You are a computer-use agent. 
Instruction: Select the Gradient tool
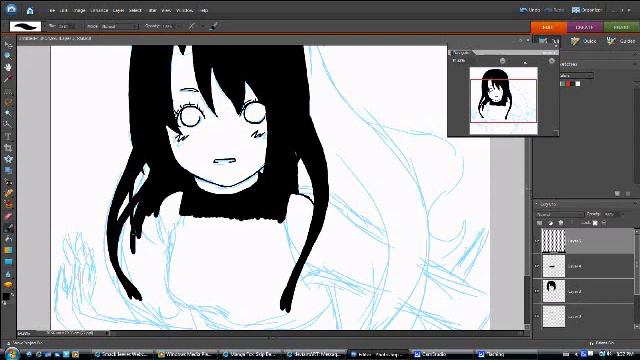click(8, 250)
